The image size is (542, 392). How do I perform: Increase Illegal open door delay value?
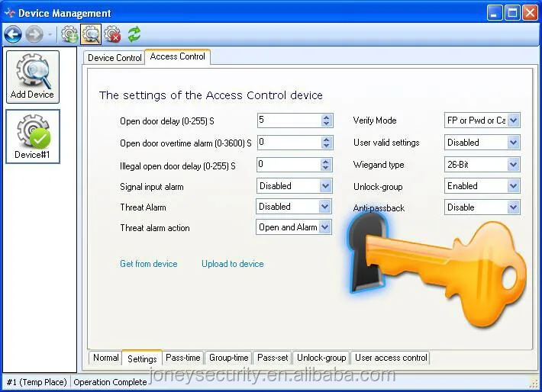click(x=326, y=162)
